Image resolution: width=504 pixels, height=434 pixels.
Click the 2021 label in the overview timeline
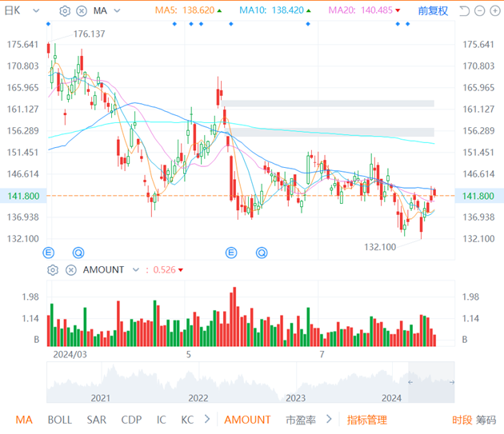tap(101, 398)
